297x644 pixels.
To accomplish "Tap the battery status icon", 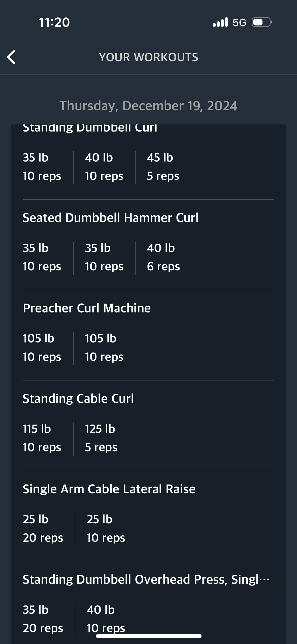I will 262,22.
